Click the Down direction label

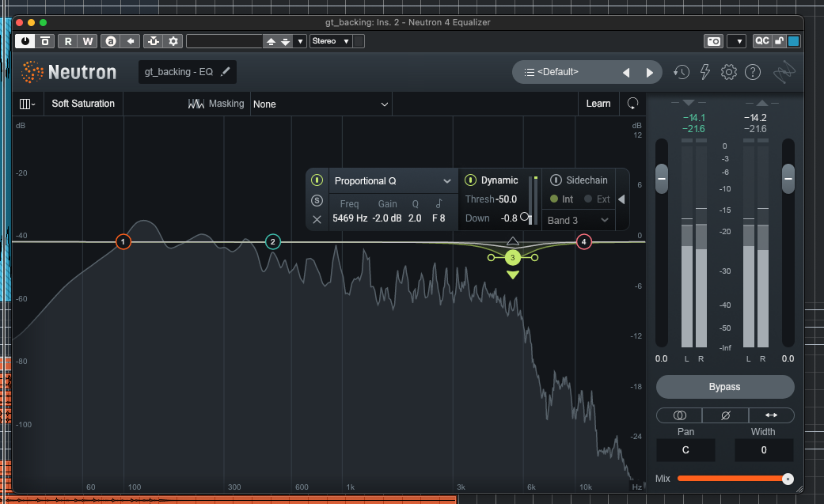tap(477, 218)
